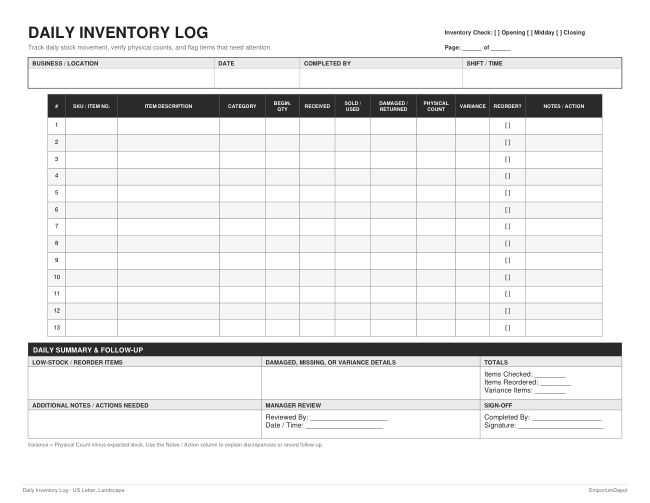650x503 pixels.
Task: Tick the Reorder box in row 1
Action: (x=507, y=126)
